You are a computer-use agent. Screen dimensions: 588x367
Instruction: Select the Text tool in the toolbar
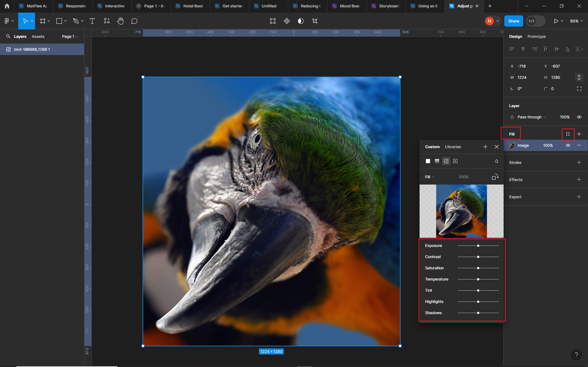pos(92,21)
